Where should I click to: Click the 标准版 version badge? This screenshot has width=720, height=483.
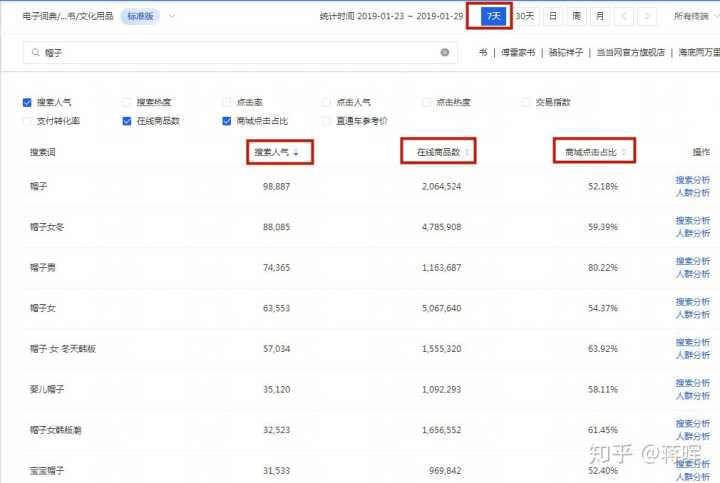click(138, 16)
